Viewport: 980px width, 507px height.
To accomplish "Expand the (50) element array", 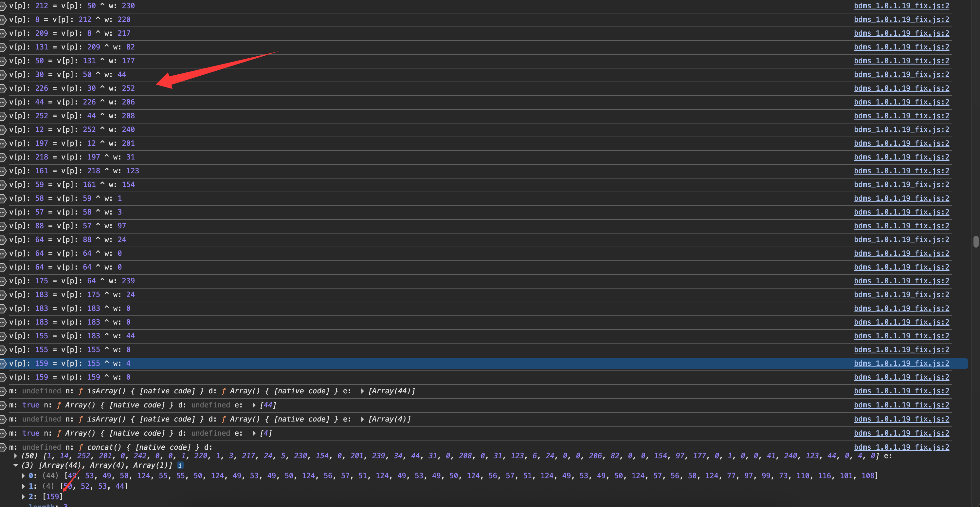I will click(16, 456).
